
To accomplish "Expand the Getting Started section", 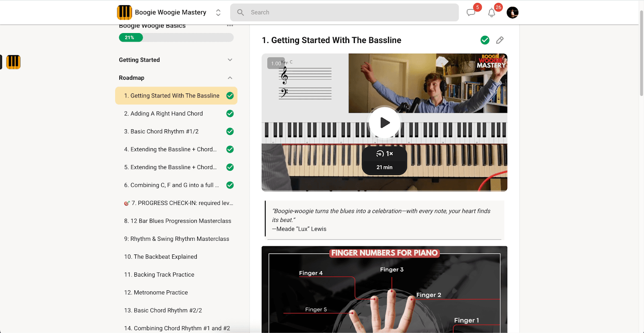I will 176,60.
